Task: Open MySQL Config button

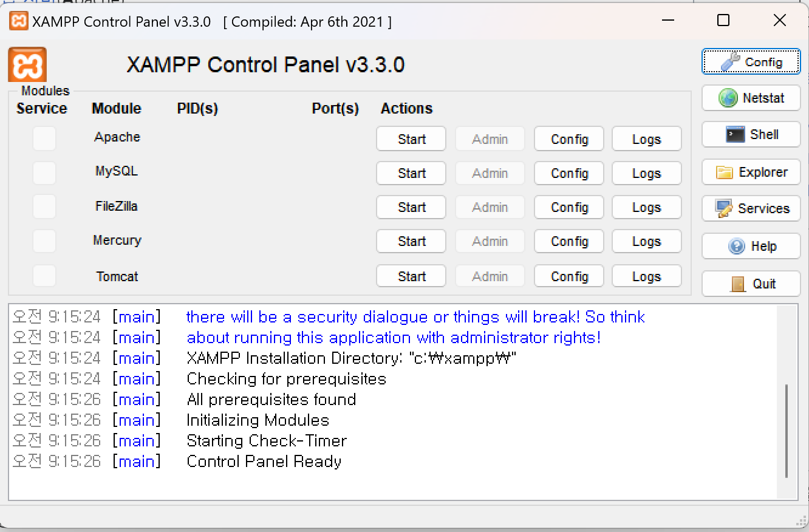Action: [x=569, y=173]
